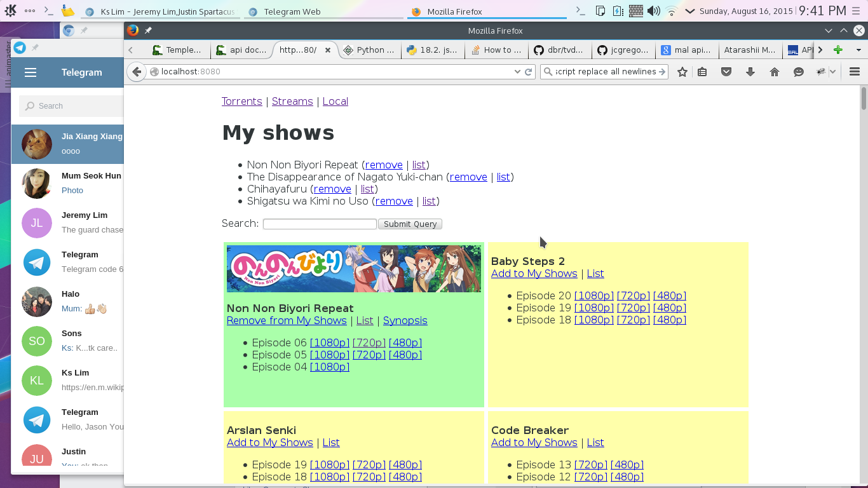868x488 pixels.
Task: Download Baby Steps 2 Episode 20 1080p
Action: tap(594, 295)
